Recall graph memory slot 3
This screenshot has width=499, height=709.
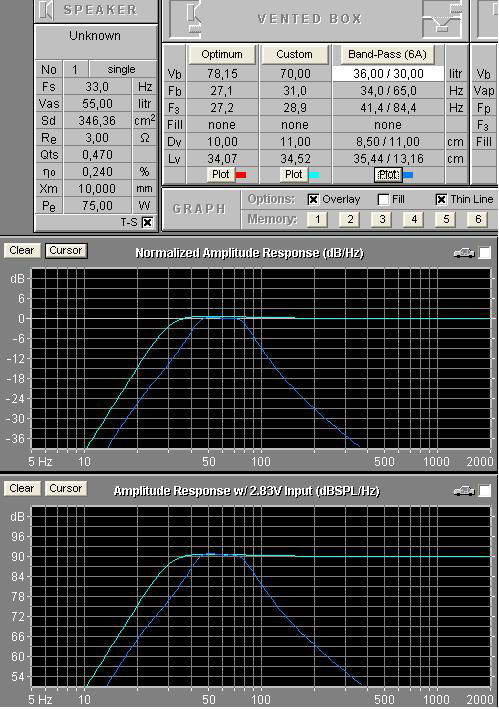[x=382, y=219]
